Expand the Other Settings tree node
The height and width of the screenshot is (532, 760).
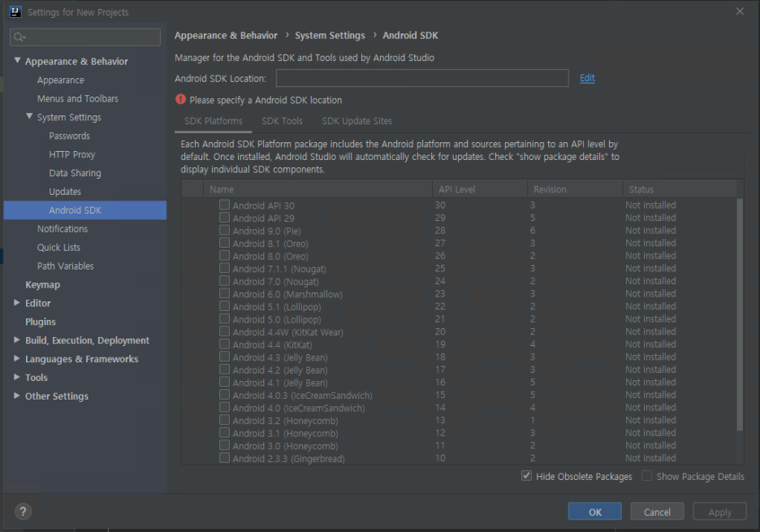17,396
